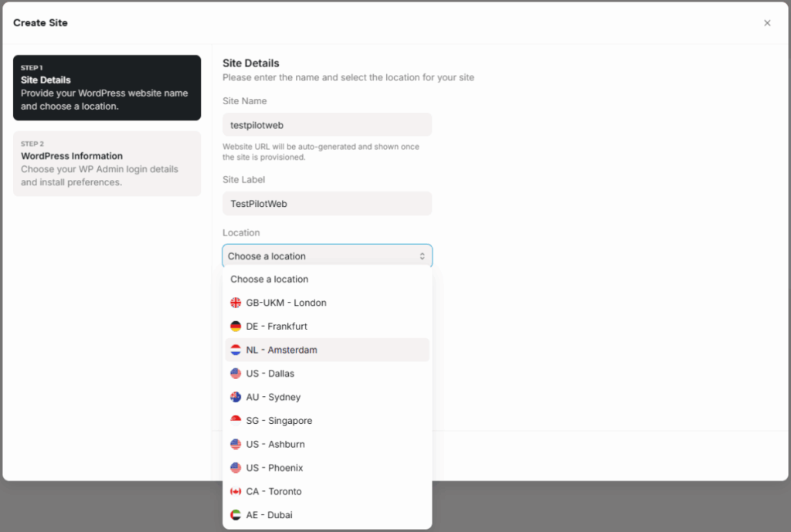Click the UAE flag icon beside Dubai
Viewport: 791px width, 532px height.
(236, 515)
